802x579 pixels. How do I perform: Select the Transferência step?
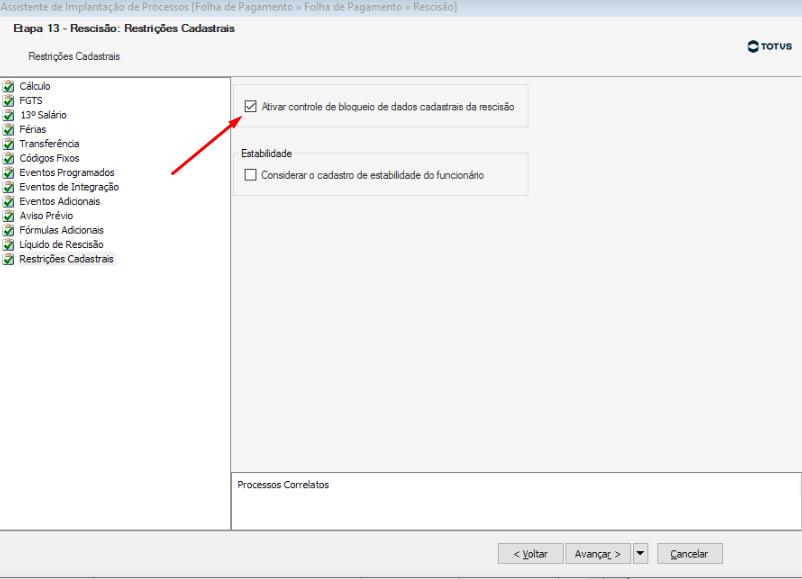point(49,144)
